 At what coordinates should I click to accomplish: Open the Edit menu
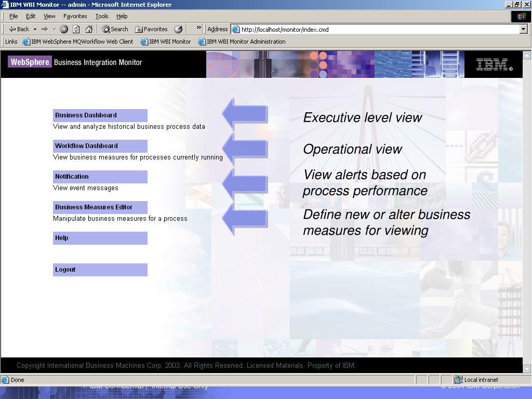point(31,16)
